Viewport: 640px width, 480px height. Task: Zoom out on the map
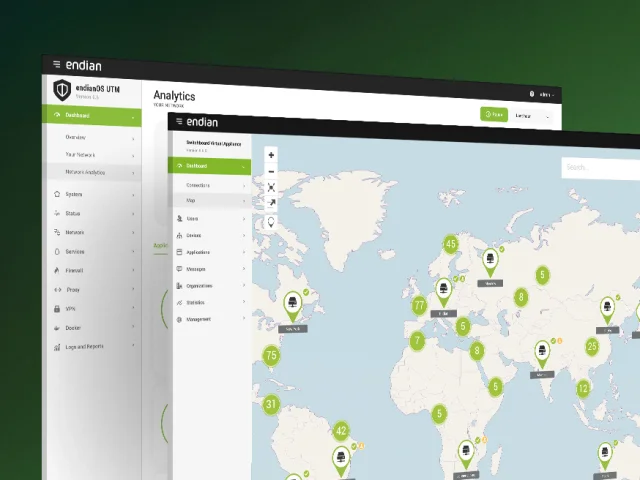coord(271,171)
